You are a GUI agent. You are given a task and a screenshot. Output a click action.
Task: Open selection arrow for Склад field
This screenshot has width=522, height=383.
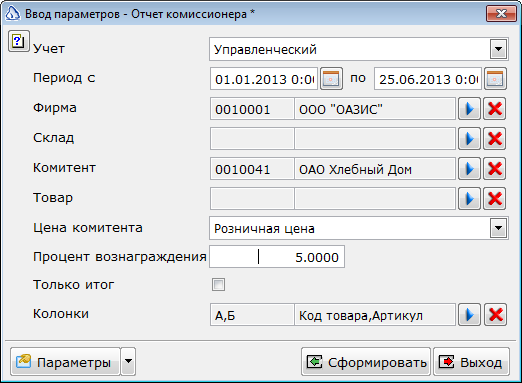click(469, 139)
